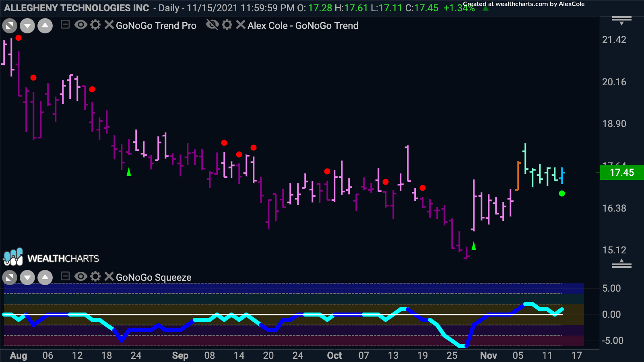Screen dimensions: 644x362
Task: Click green dot marker below latest bar
Action: coord(562,193)
